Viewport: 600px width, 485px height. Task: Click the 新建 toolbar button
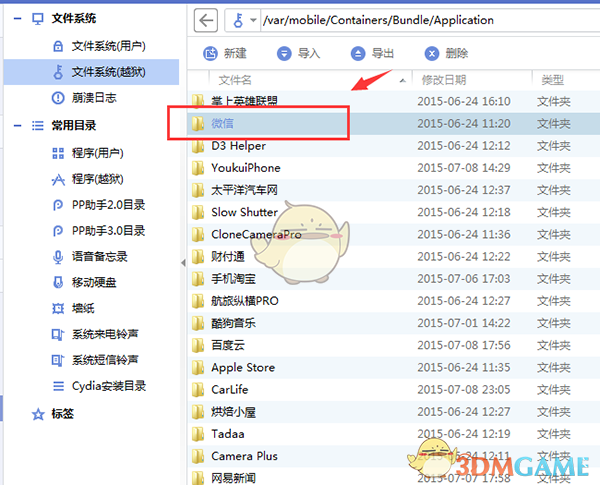point(225,54)
